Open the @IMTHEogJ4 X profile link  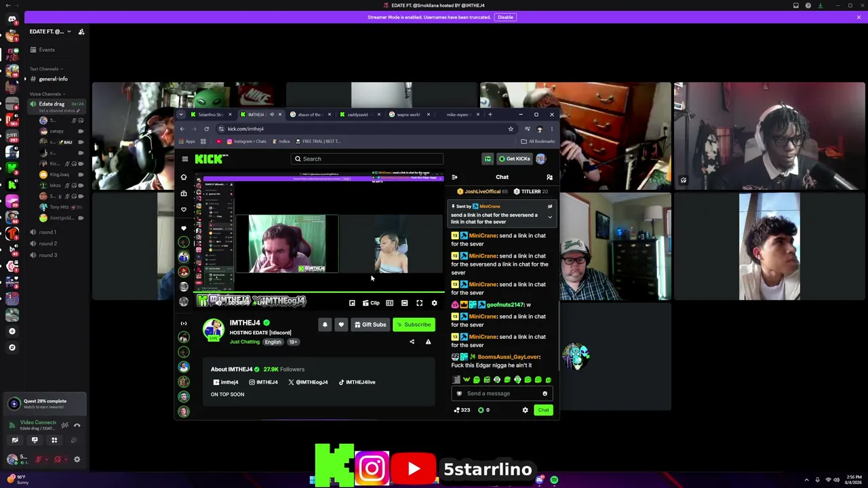click(308, 382)
